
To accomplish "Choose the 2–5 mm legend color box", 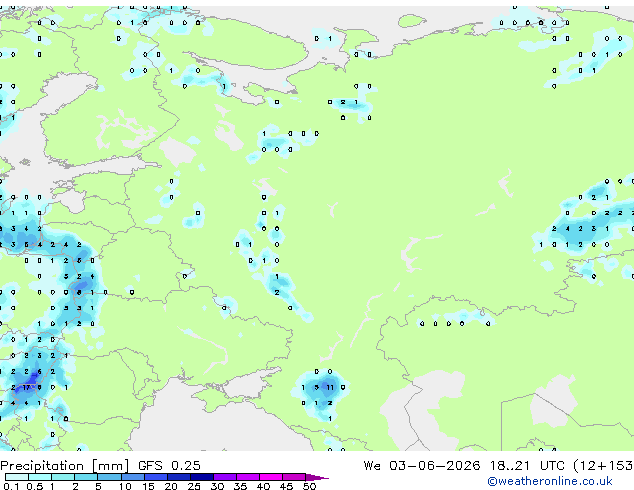I will [86, 477].
